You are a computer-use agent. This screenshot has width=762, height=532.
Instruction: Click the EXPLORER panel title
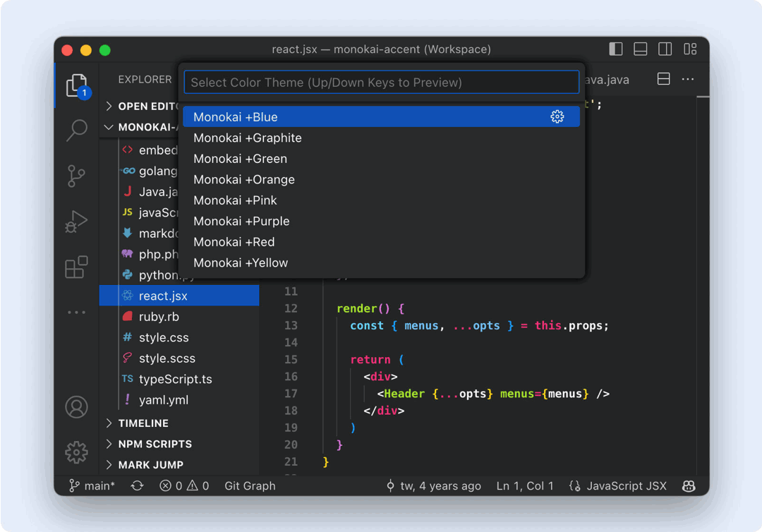coord(145,79)
